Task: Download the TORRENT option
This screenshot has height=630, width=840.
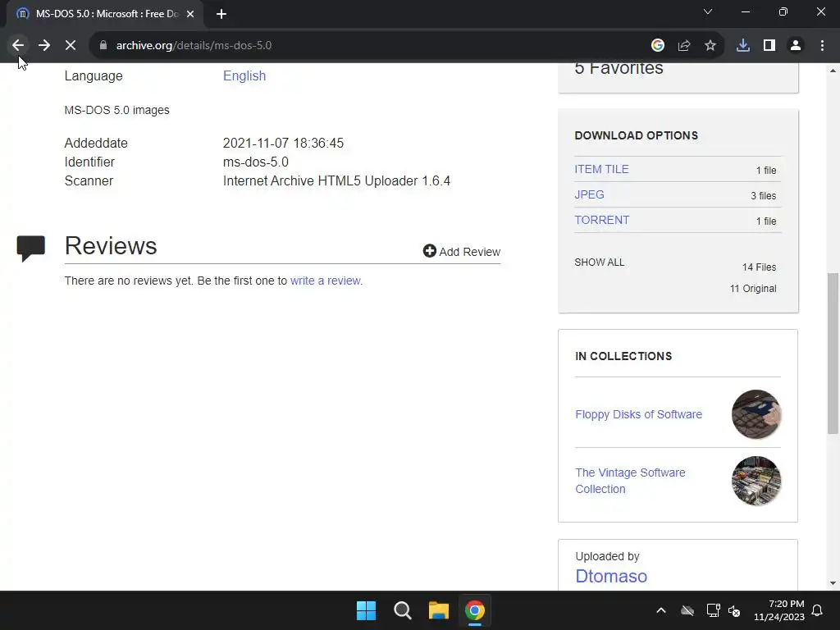Action: click(601, 220)
